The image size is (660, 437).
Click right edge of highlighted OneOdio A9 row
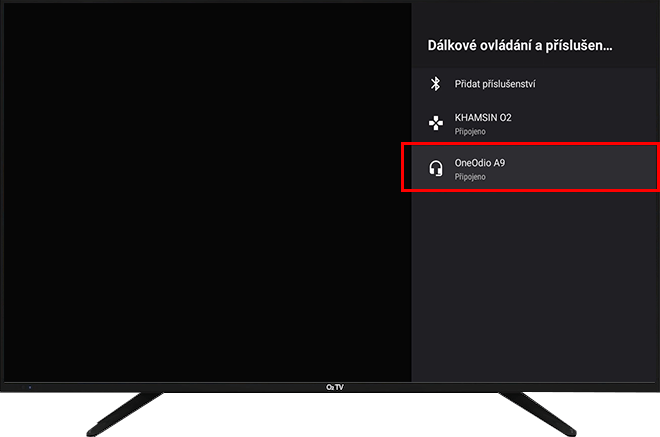coord(640,168)
